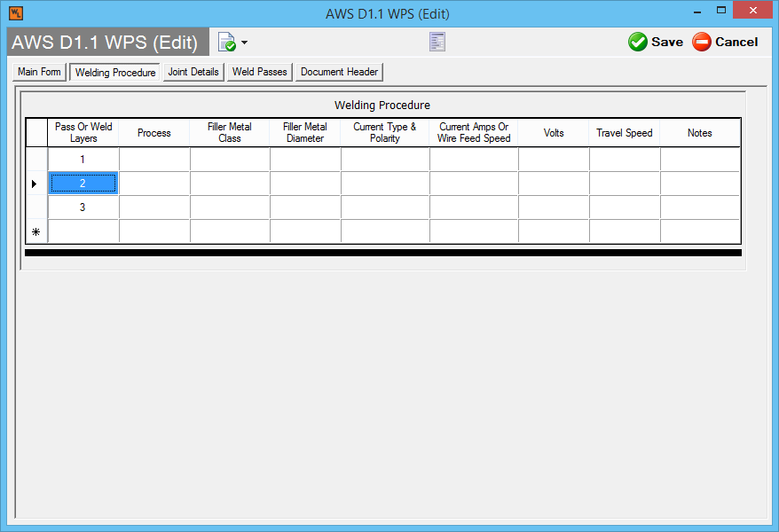This screenshot has width=779, height=532.
Task: Close the window with the red X
Action: 752,10
